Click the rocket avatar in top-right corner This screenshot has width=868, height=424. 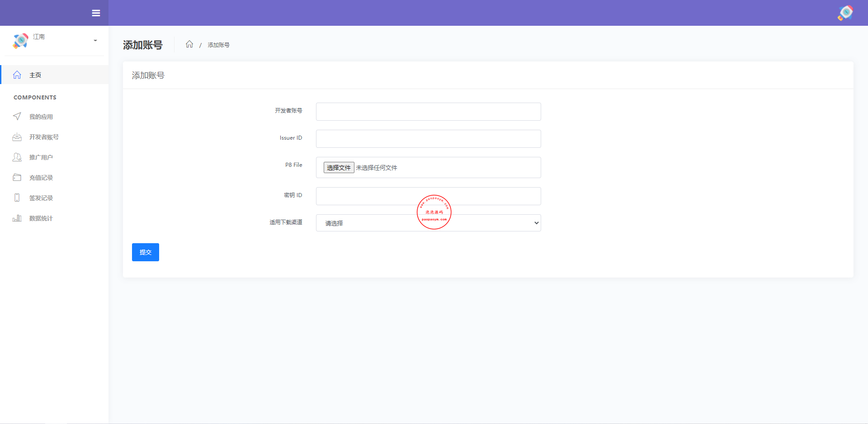(845, 13)
